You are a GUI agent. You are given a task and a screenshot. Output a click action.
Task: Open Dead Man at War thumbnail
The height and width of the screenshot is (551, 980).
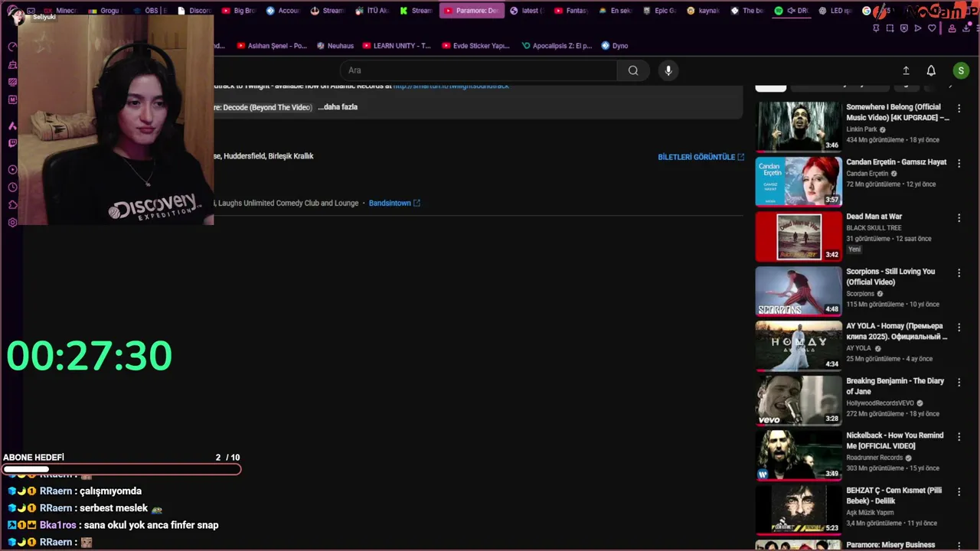point(799,236)
